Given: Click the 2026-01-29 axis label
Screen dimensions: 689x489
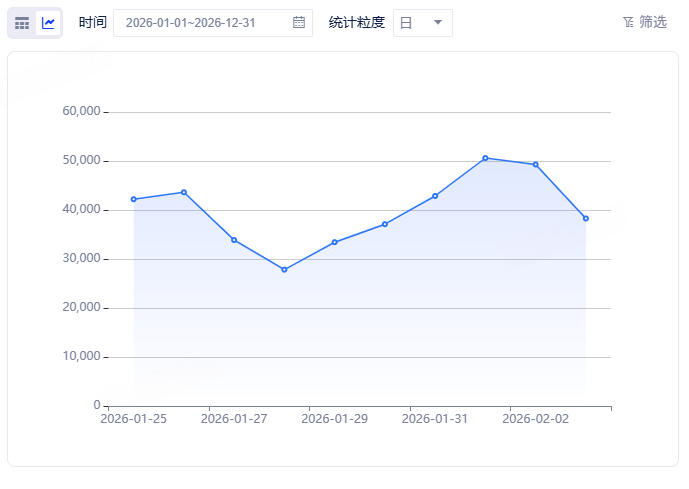Looking at the screenshot, I should pos(334,419).
